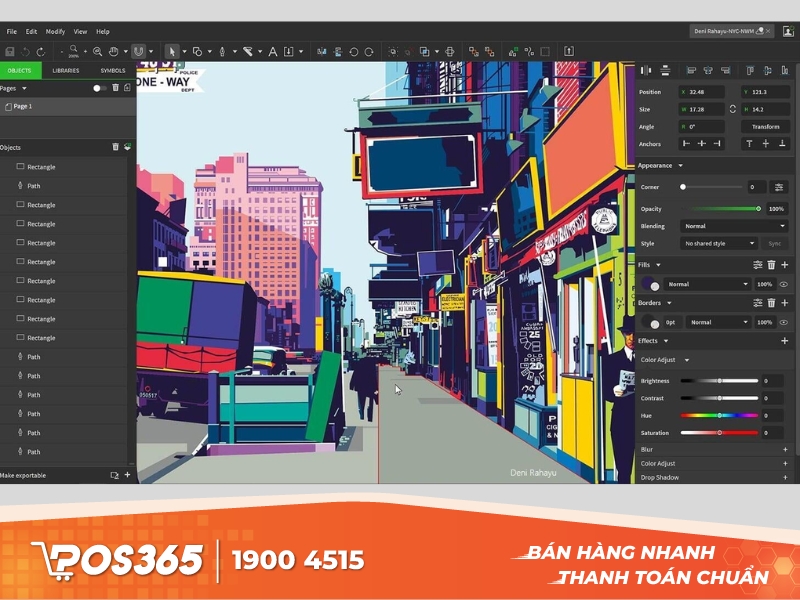Viewport: 800px width, 600px height.
Task: Distribute objects horizontally icon
Action: (x=646, y=70)
